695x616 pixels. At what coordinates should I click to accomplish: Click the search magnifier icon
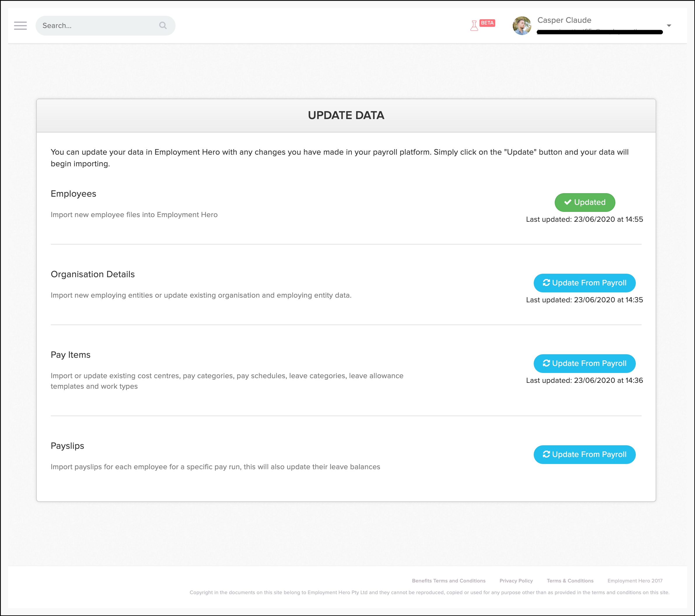163,25
